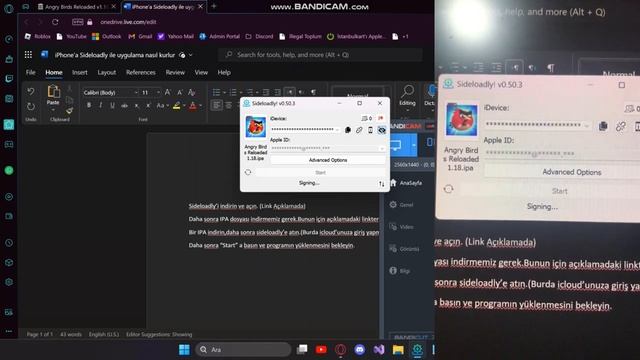Click Undo in the Word ribbon
Image resolution: width=640 pixels, height=360 pixels.
click(31, 92)
